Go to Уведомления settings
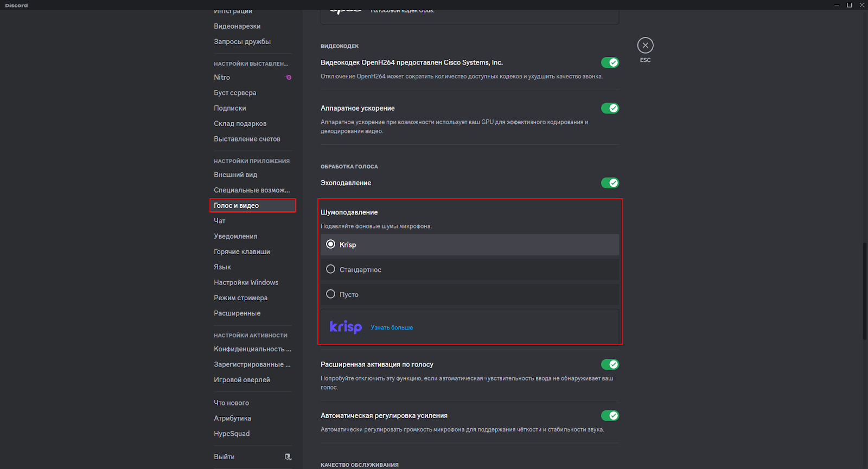This screenshot has width=868, height=469. click(235, 236)
